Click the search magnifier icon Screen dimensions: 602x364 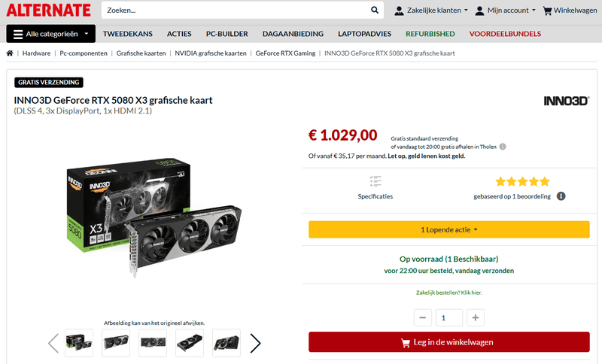pyautogui.click(x=375, y=11)
